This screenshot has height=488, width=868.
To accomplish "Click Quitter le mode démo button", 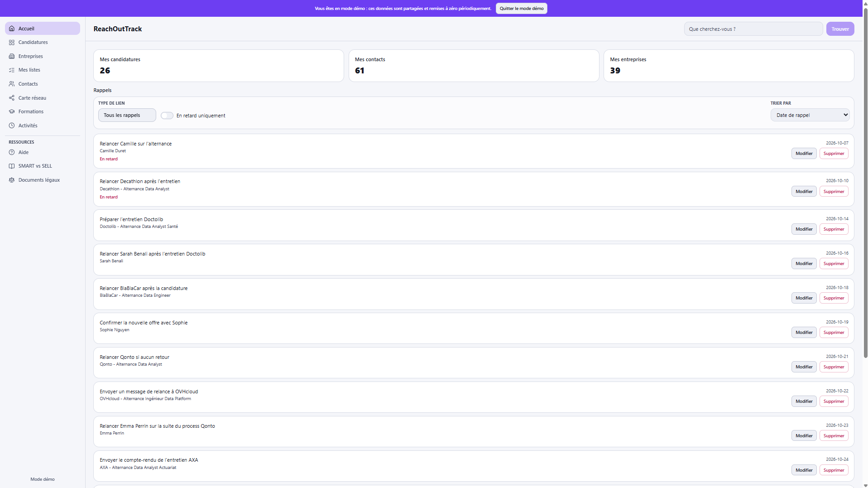I will (x=522, y=9).
